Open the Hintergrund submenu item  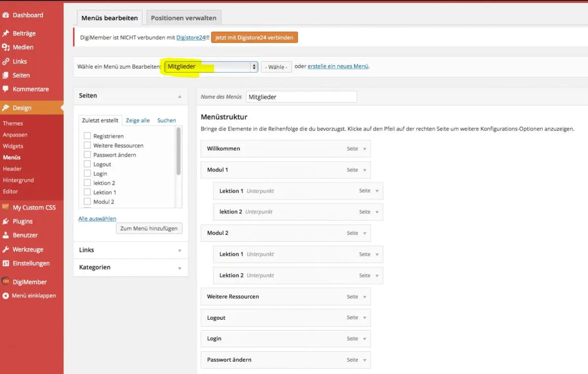(18, 180)
